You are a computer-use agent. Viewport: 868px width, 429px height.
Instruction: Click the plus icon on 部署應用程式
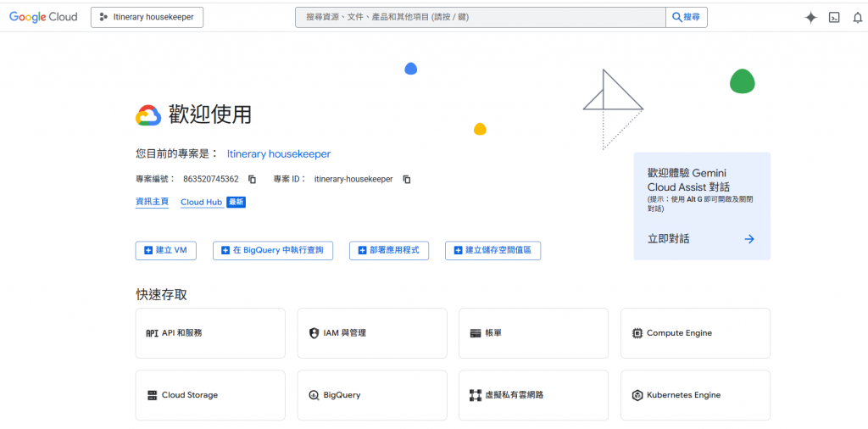[363, 250]
